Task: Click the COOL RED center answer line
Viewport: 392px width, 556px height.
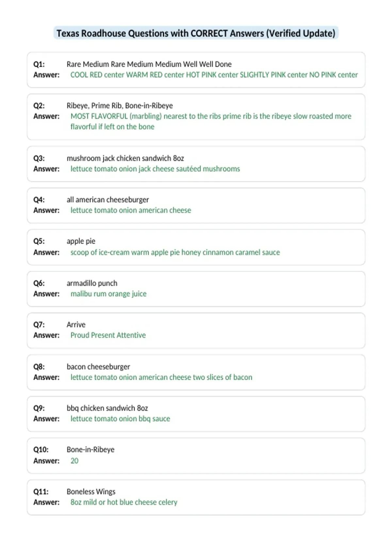Action: pyautogui.click(x=214, y=75)
